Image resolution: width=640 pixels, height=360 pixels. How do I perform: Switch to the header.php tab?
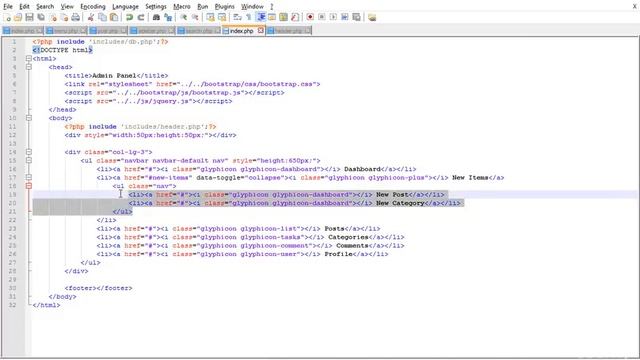289,31
